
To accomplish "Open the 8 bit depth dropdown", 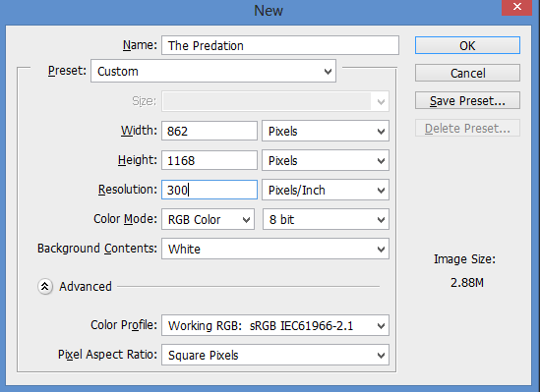I will coord(326,219).
